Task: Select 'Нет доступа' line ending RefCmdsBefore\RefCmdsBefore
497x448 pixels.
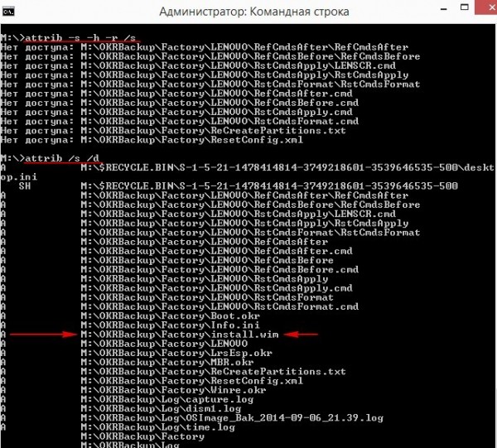Action: 210,56
